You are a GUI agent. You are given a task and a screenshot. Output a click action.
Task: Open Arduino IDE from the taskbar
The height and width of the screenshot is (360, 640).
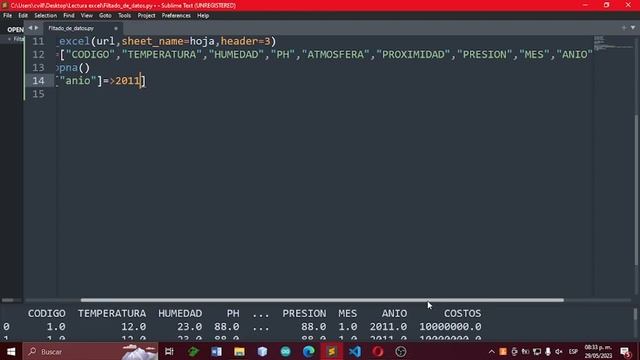(x=285, y=351)
